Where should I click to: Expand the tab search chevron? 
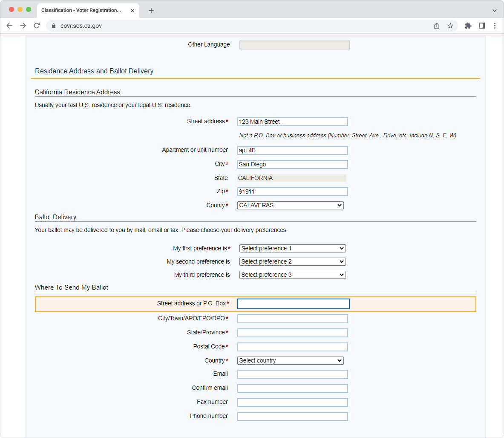point(494,11)
